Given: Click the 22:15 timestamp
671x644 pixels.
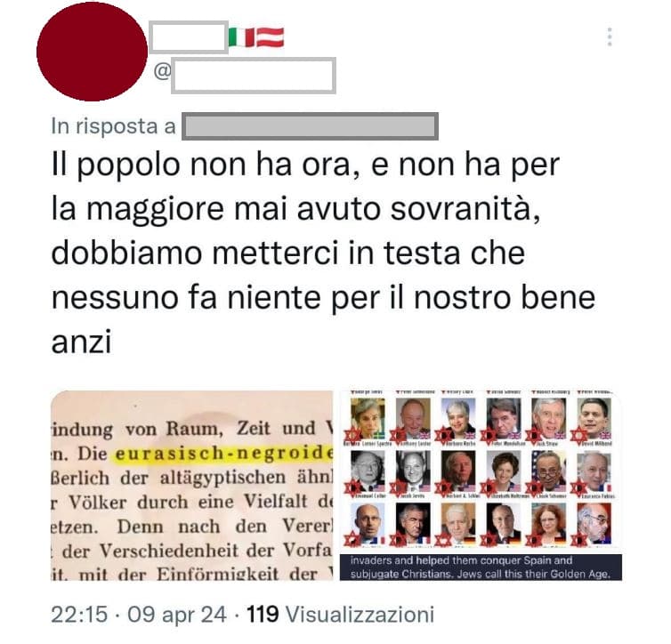Looking at the screenshot, I should click(79, 614).
